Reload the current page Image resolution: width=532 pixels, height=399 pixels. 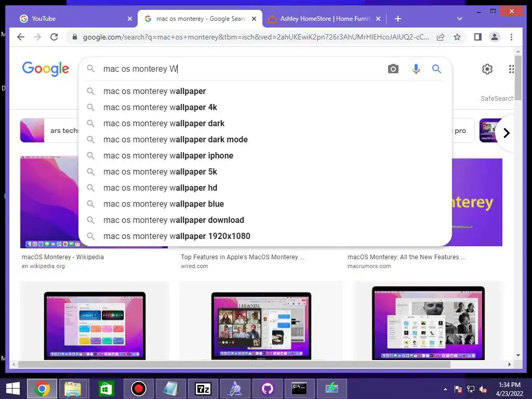pos(54,37)
